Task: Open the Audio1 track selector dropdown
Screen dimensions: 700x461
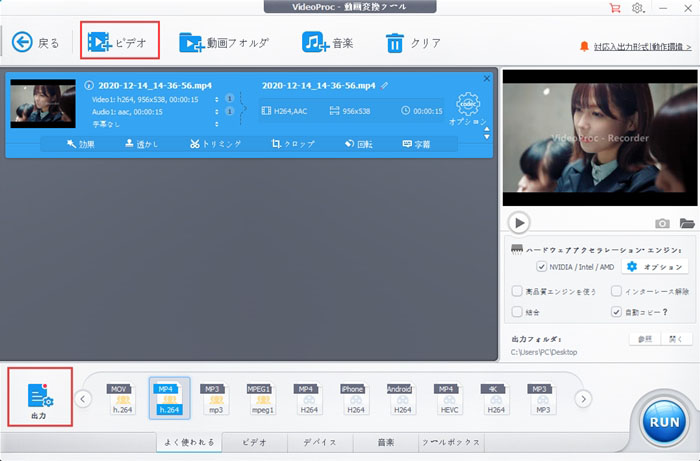Action: coord(217,111)
